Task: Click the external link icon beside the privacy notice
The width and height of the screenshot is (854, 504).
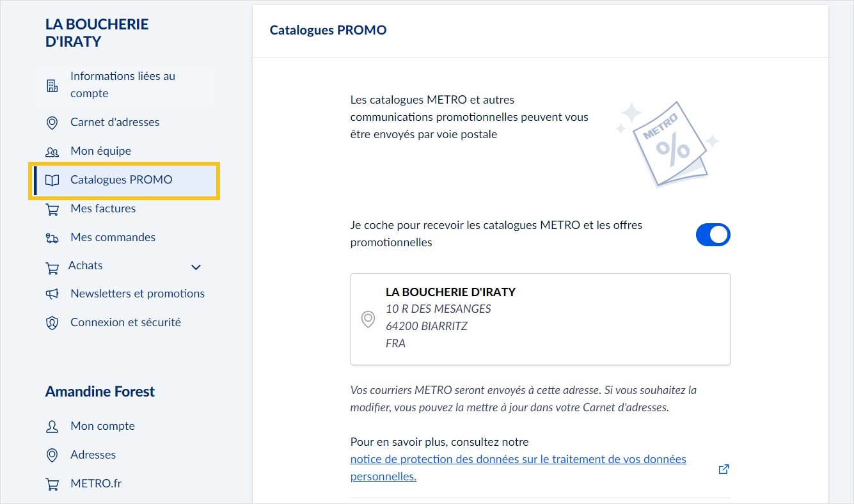Action: point(723,469)
